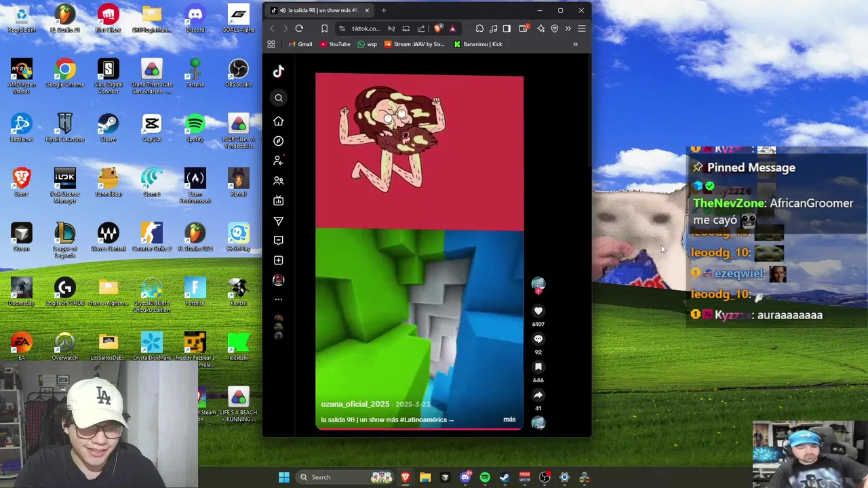Open the Brave VPN shield icon
868x488 pixels.
555,28
